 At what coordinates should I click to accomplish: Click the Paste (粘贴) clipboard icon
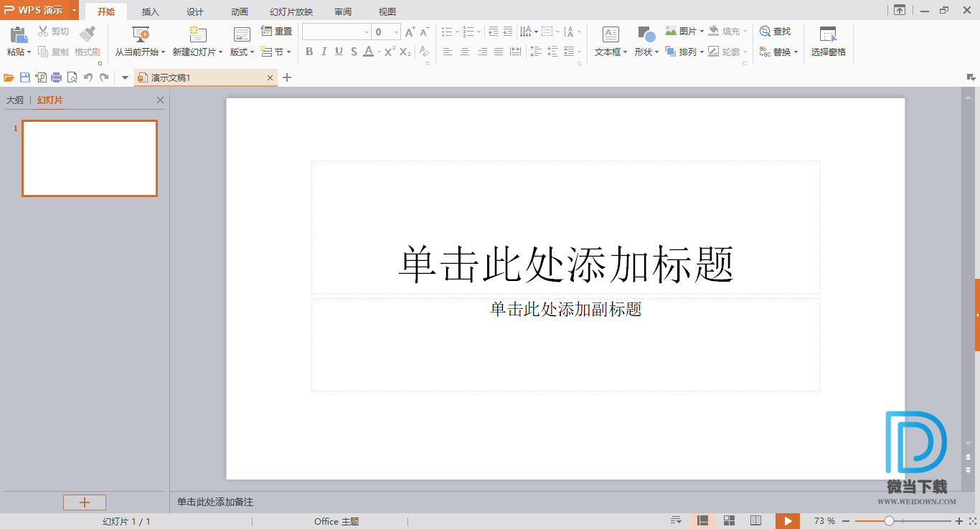tap(19, 34)
